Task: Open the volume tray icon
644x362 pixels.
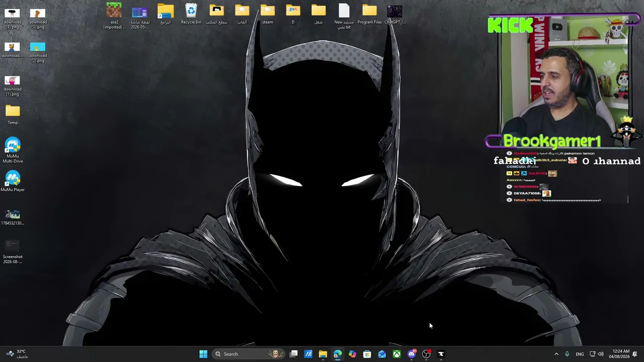Action: pos(601,354)
